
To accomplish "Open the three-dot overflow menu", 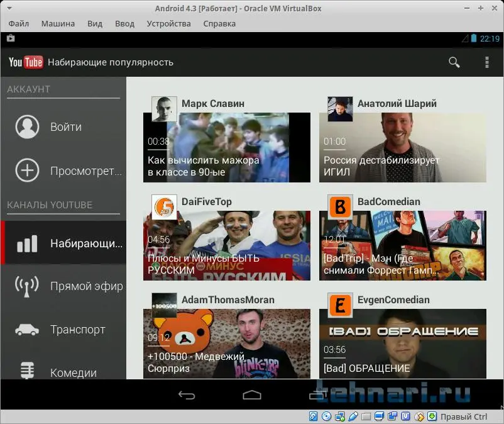I will pos(486,62).
